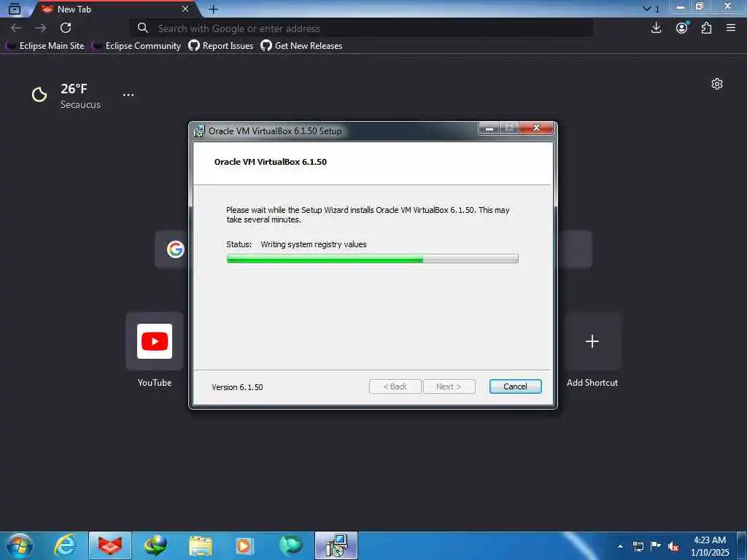The width and height of the screenshot is (747, 560).
Task: Open the browser account menu
Action: click(682, 28)
